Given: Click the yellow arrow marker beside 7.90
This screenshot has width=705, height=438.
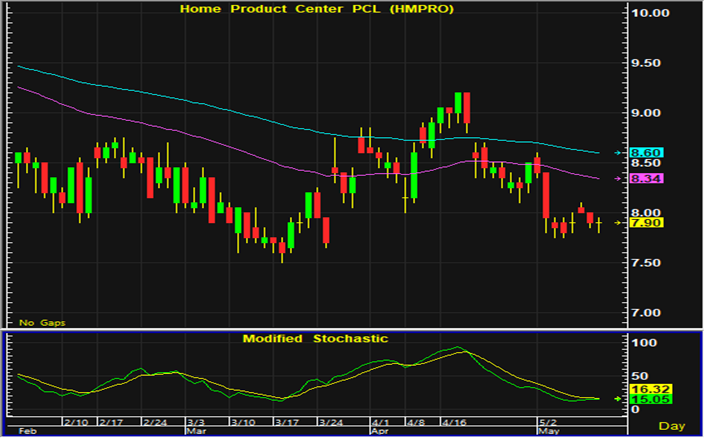Looking at the screenshot, I should (x=618, y=223).
